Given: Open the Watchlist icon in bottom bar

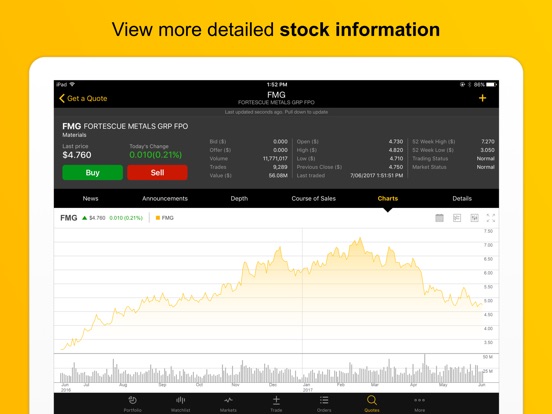Looking at the screenshot, I should 181,400.
